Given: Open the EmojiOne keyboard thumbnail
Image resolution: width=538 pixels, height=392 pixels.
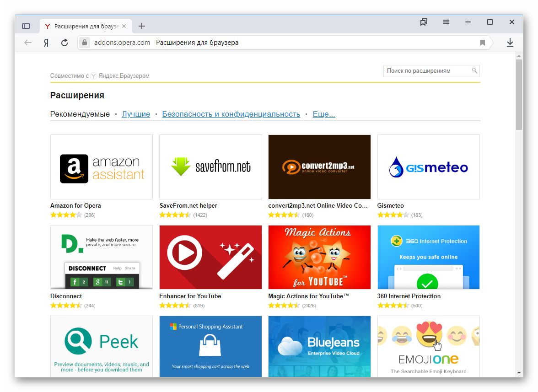Looking at the screenshot, I should pyautogui.click(x=429, y=346).
